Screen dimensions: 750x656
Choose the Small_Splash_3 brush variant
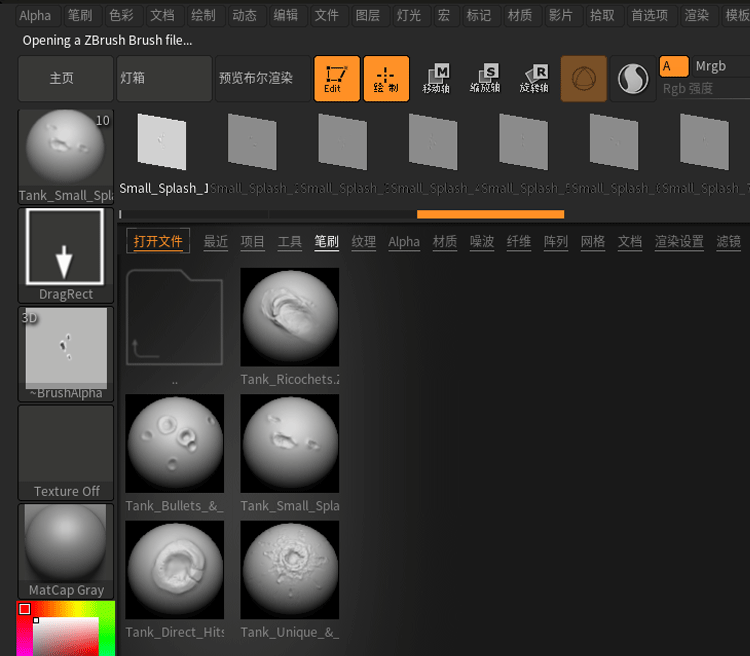tap(342, 154)
